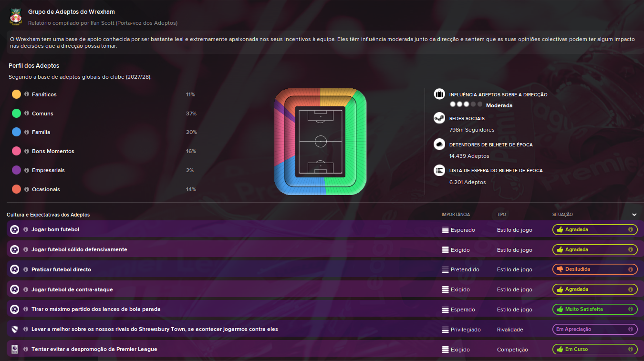The image size is (644, 361).
Task: Click the Lista de Espera icon
Action: click(x=439, y=170)
